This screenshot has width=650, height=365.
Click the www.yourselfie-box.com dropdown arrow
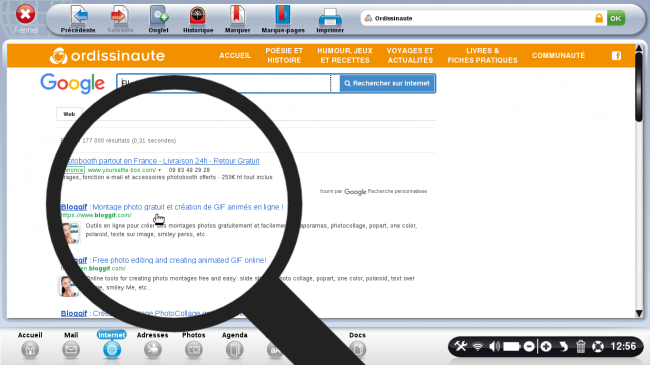[x=160, y=170]
